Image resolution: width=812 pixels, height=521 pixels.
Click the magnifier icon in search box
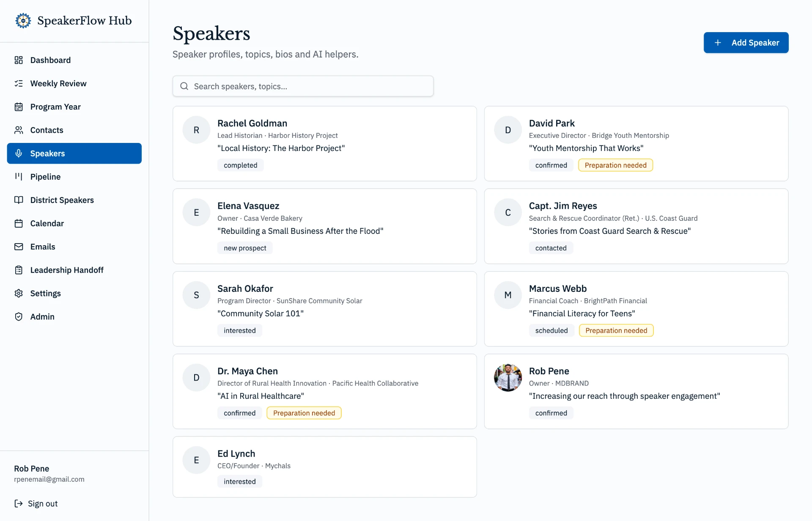click(x=184, y=86)
